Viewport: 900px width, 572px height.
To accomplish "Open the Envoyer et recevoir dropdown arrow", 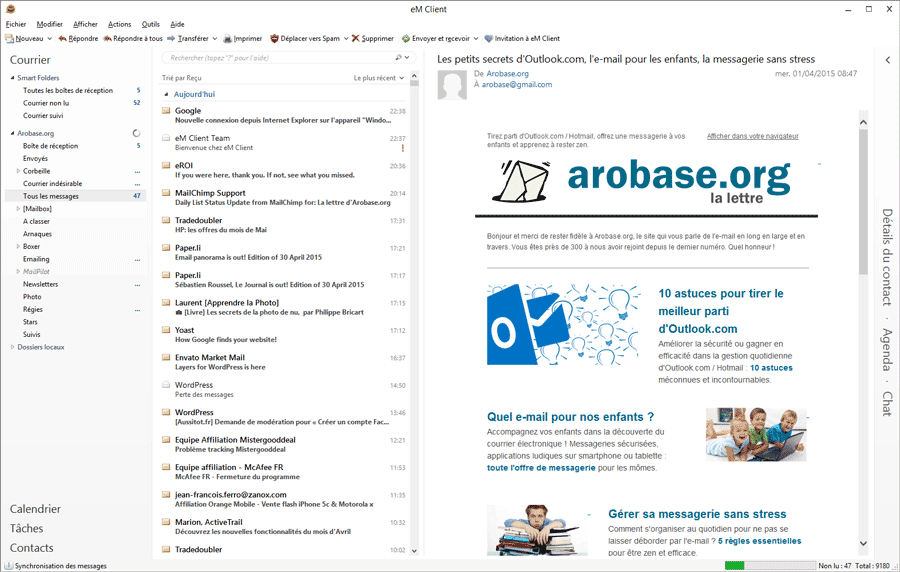I will click(476, 38).
